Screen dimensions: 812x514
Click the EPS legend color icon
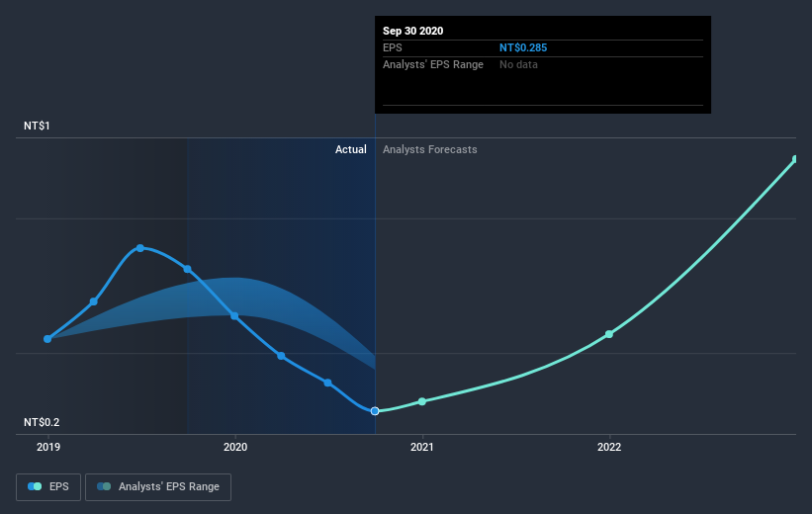(x=35, y=486)
